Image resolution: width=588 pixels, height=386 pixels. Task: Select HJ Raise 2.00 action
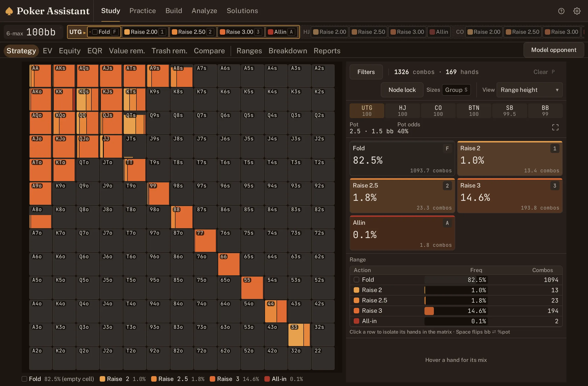coord(330,32)
